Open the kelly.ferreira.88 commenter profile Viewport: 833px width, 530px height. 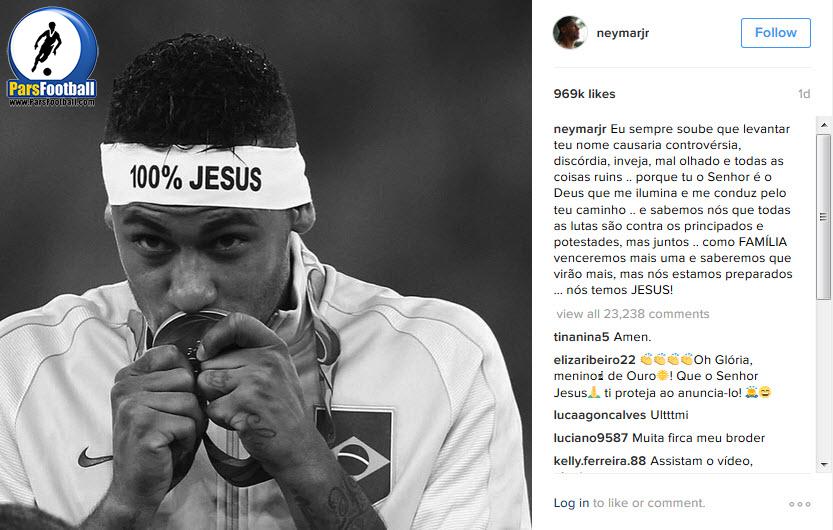pos(600,461)
